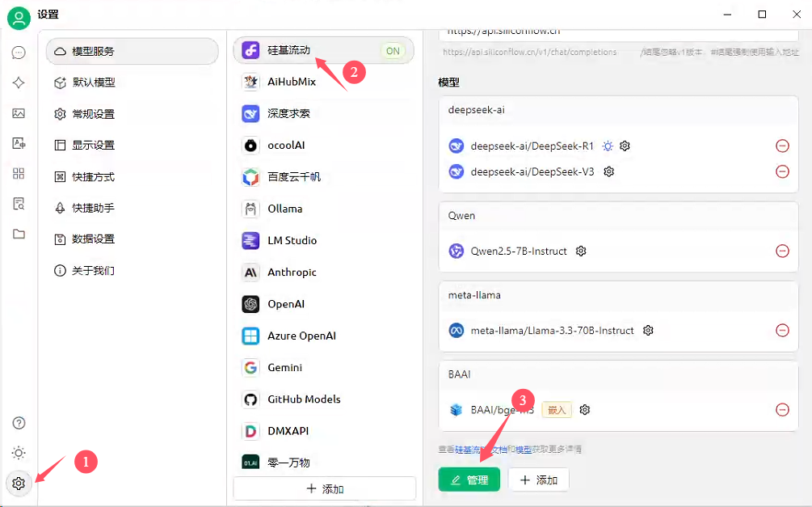This screenshot has height=507, width=812.
Task: Open the mini apps grid icon
Action: 19,173
